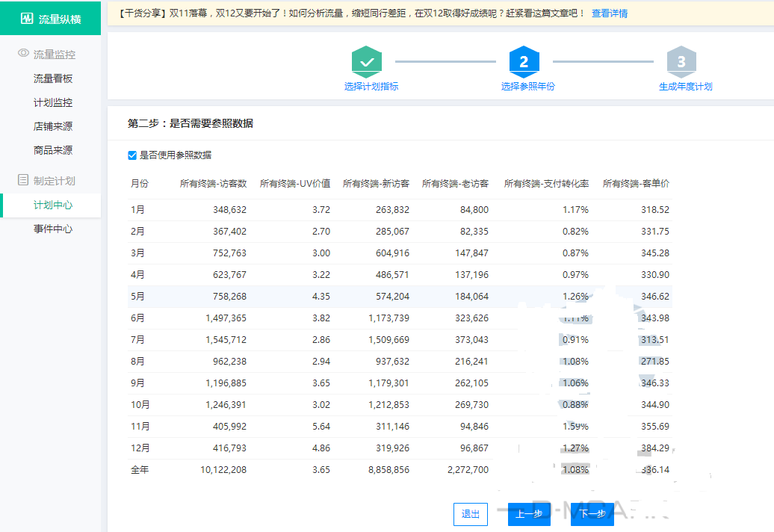Go to 店铺来源 page
The image size is (774, 532).
pos(53,126)
